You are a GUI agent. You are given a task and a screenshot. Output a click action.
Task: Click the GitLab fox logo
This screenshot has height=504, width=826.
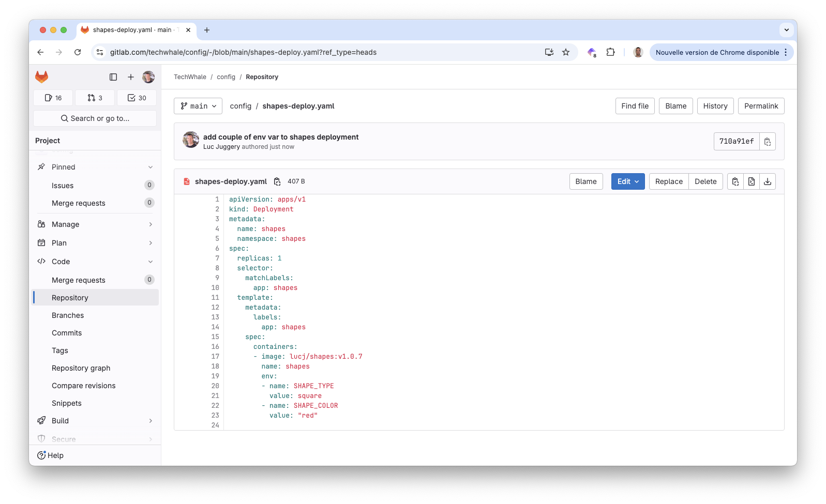[41, 77]
